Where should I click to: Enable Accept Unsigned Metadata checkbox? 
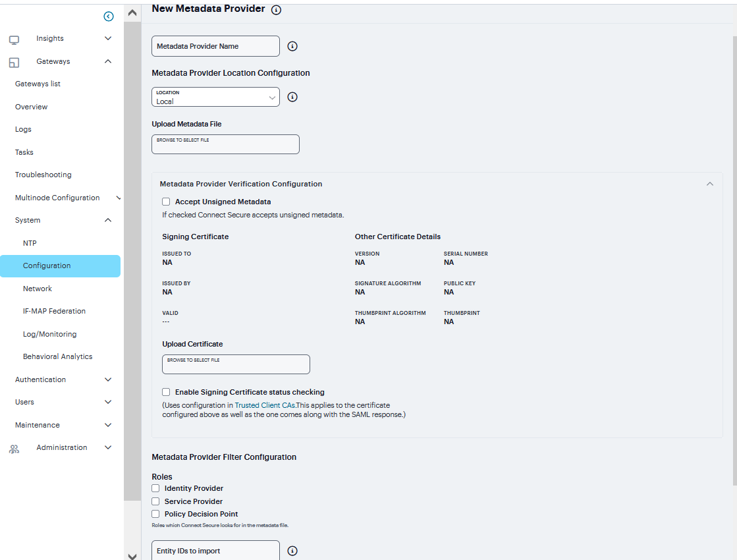coord(166,202)
